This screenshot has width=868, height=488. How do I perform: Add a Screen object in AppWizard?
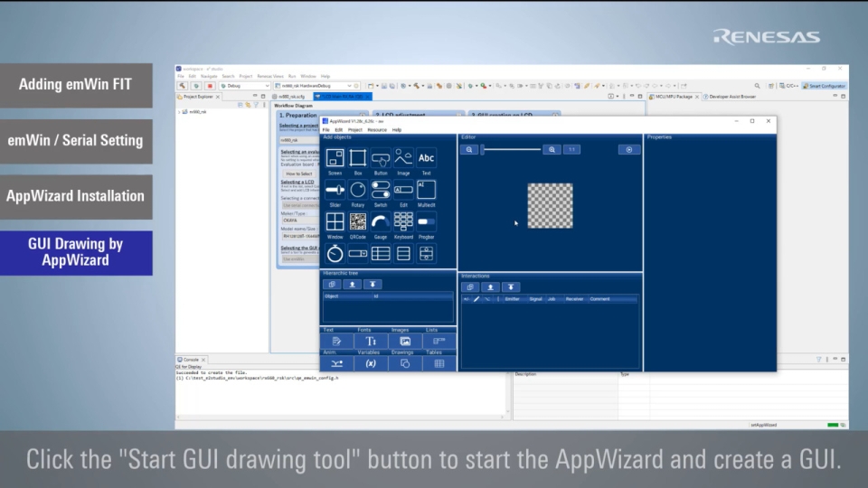pyautogui.click(x=335, y=158)
